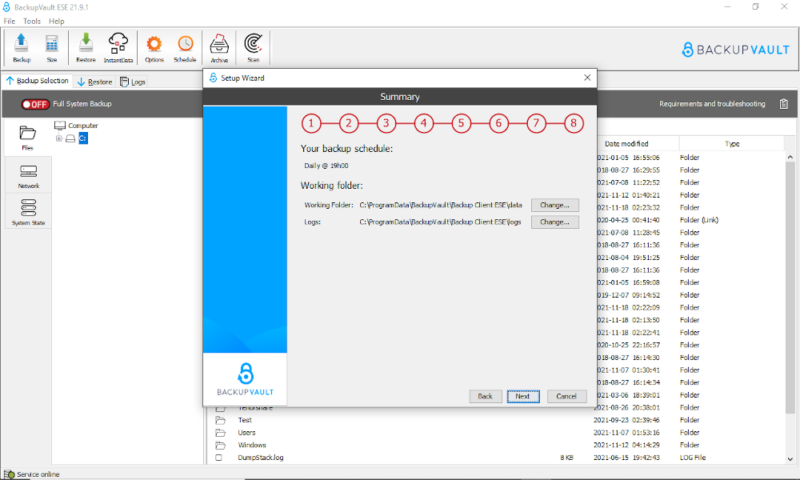Select the Windows folder row
This screenshot has height=480, width=800.
click(498, 445)
